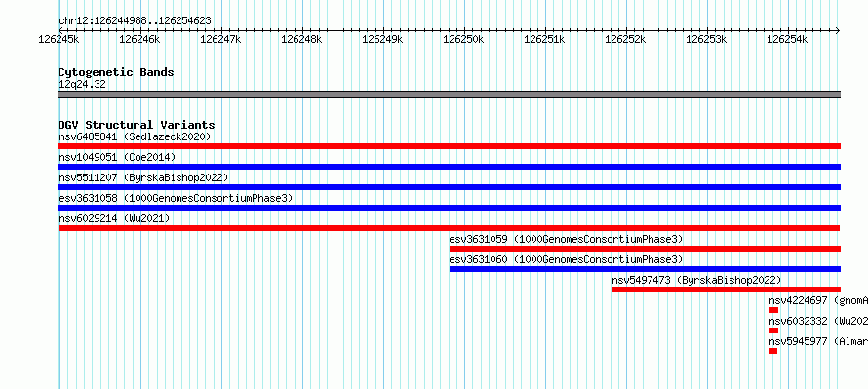868x389 pixels.
Task: Select the nsv1049051 (Coe2014) blue variant bar
Action: (x=449, y=167)
